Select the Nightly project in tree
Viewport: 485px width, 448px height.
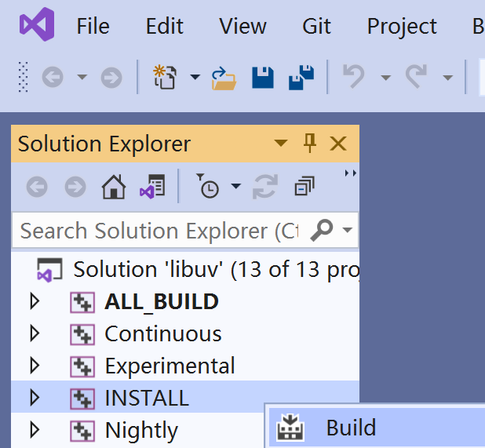coord(141,430)
